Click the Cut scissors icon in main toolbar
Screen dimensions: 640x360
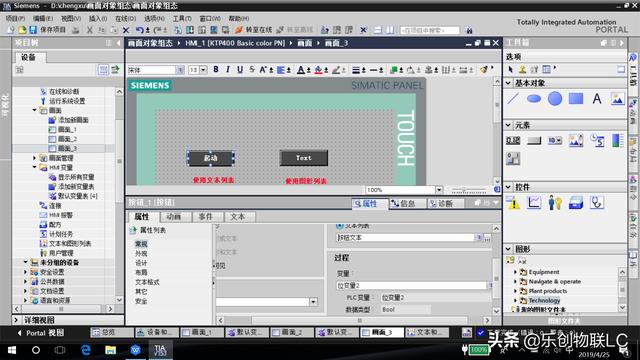pyautogui.click(x=89, y=30)
